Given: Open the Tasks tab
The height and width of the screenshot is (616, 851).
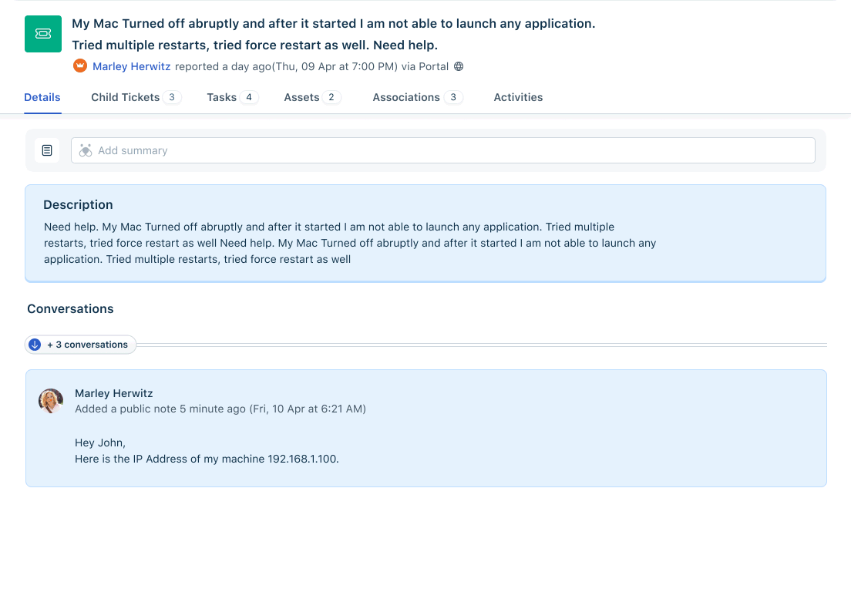Looking at the screenshot, I should click(221, 97).
